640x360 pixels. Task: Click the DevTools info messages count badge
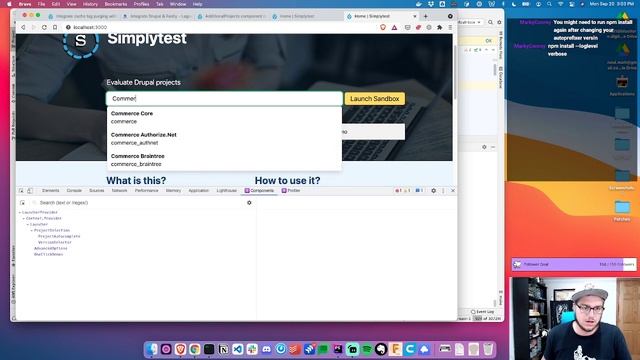419,191
